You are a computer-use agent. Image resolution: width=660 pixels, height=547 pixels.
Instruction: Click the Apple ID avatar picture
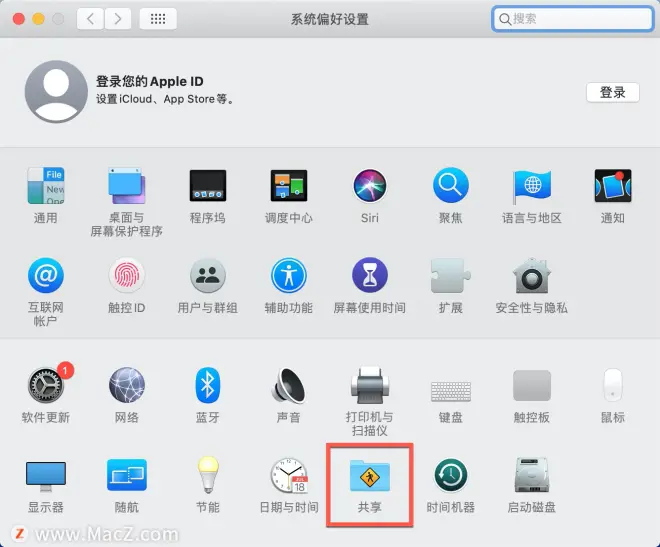pos(56,92)
